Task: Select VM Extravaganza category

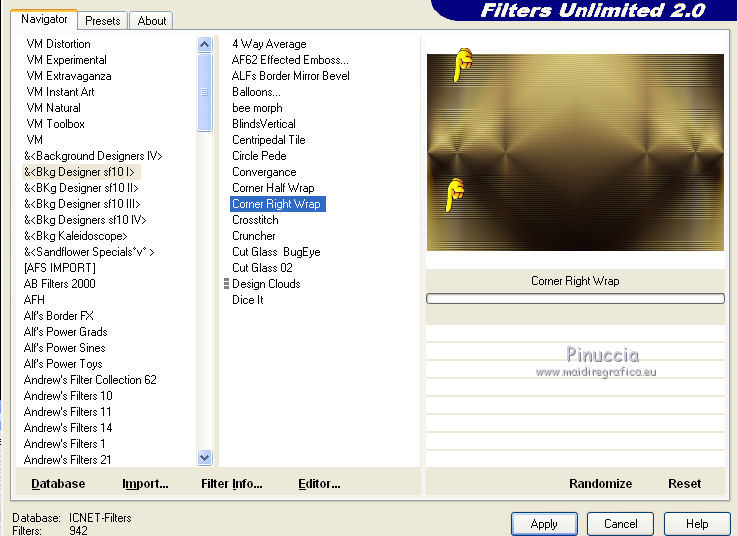Action: click(x=69, y=76)
